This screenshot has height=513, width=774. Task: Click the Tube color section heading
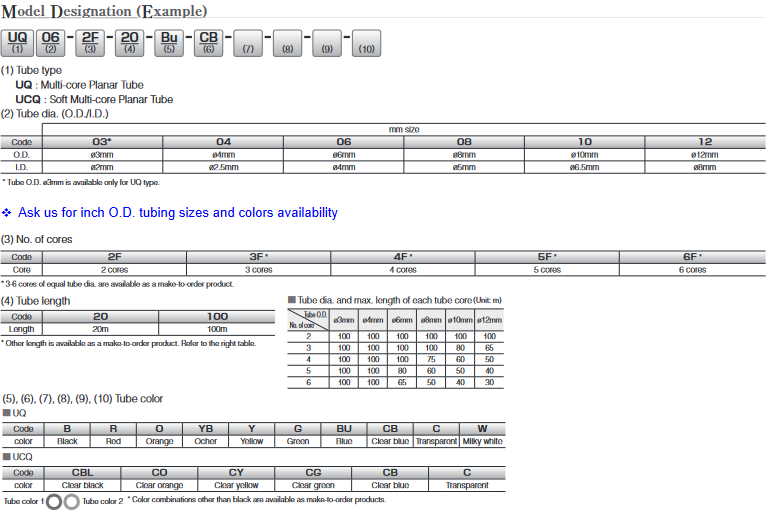pyautogui.click(x=82, y=399)
